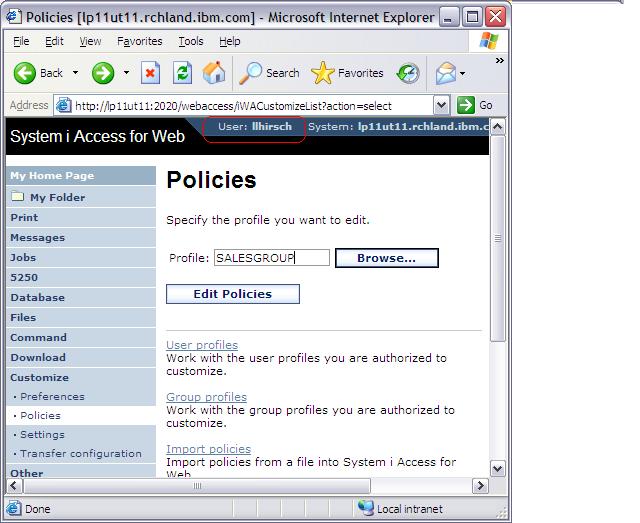Open the Forward history dropdown arrow
Viewport: 640px width, 523px height.
point(127,73)
